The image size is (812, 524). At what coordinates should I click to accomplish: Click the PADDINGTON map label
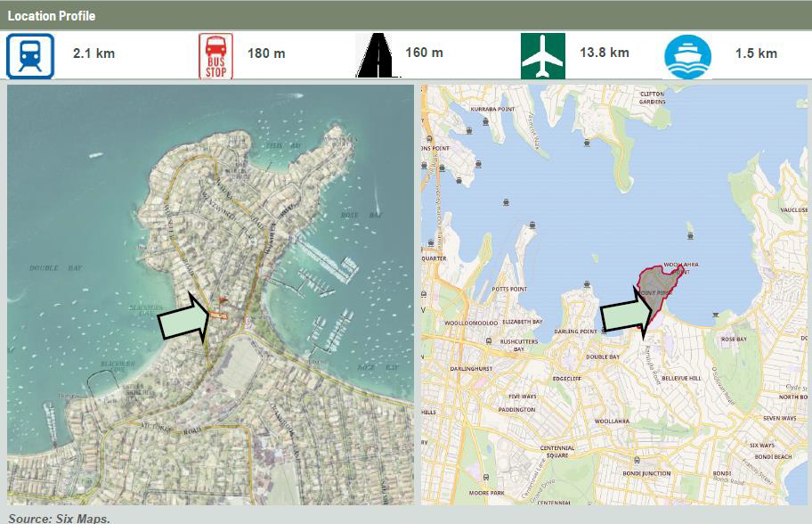coord(516,409)
